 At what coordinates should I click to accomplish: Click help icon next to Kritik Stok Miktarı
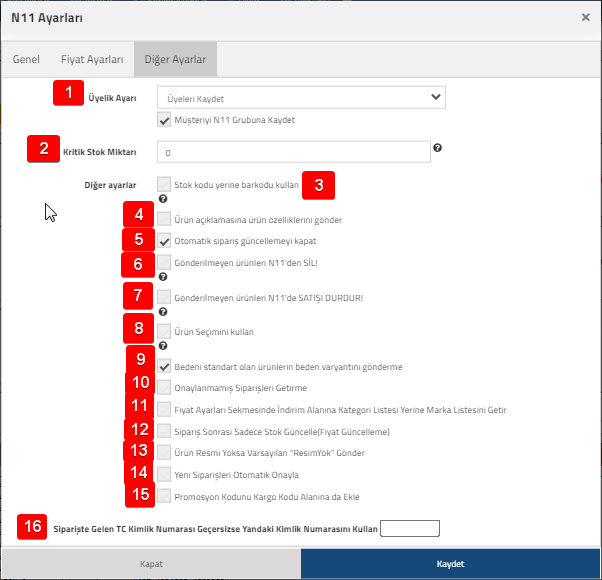tap(437, 148)
